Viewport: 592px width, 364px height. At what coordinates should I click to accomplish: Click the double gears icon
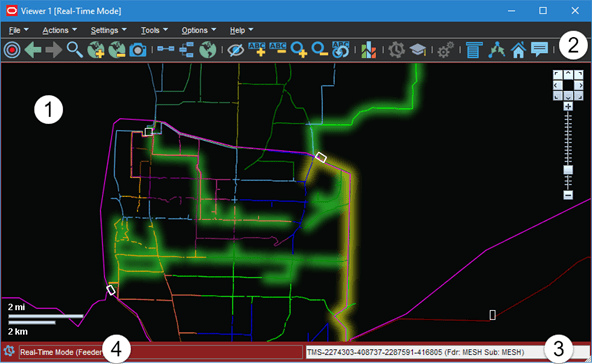(446, 50)
